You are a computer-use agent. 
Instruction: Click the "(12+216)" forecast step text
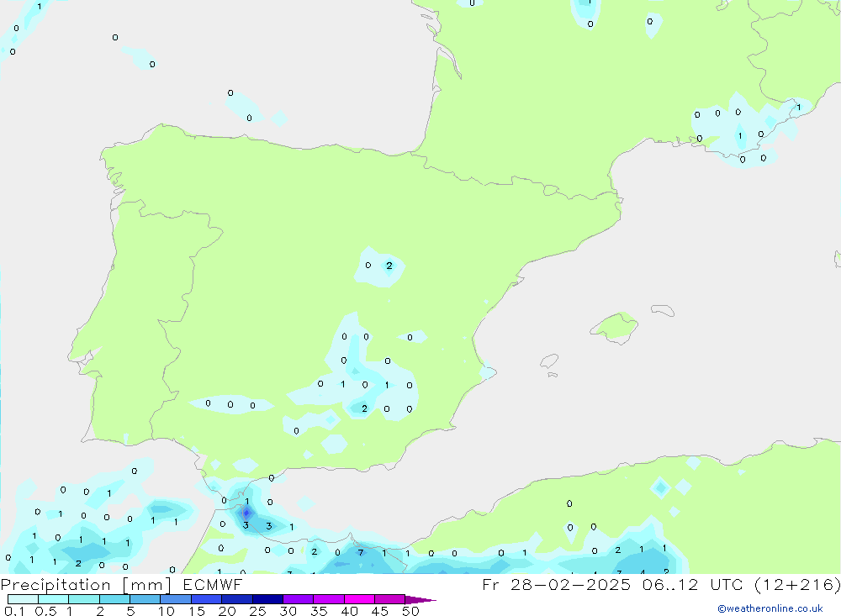pyautogui.click(x=797, y=585)
